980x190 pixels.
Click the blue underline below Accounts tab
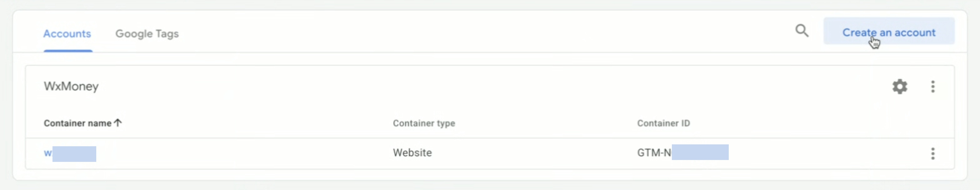click(x=68, y=51)
